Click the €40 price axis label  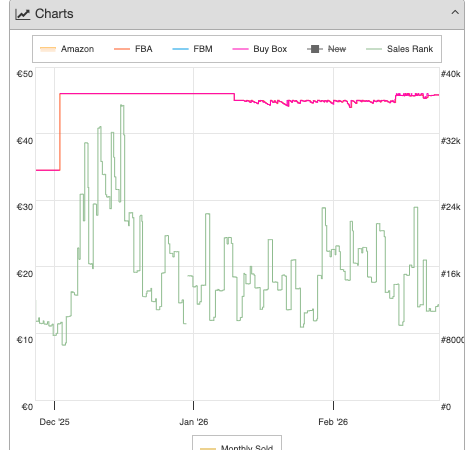(x=25, y=141)
